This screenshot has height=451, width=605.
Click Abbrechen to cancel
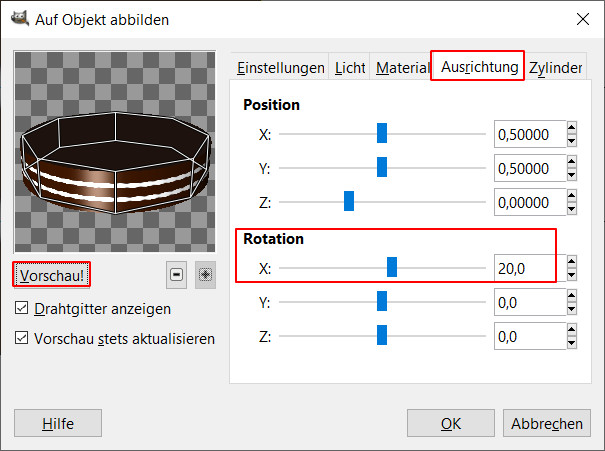[547, 423]
